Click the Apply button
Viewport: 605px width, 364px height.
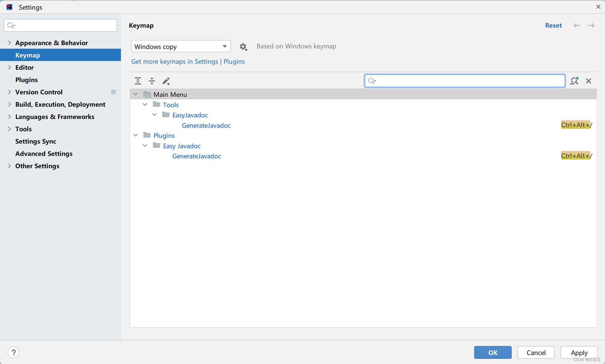pyautogui.click(x=579, y=353)
